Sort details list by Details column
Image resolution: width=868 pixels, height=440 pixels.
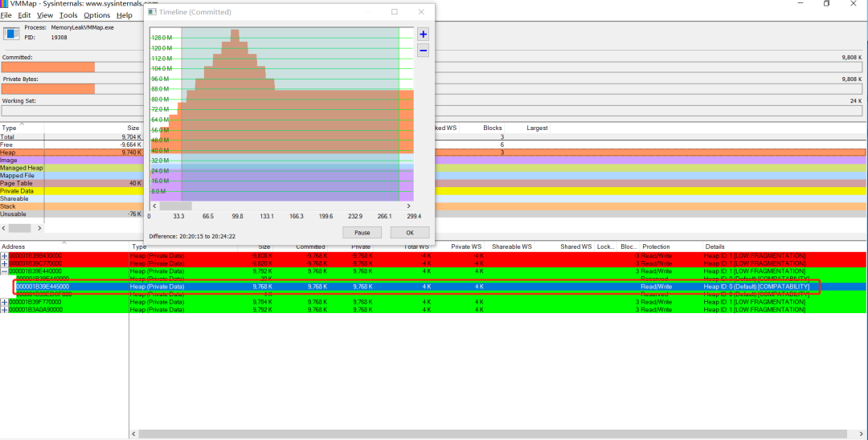tap(784, 246)
